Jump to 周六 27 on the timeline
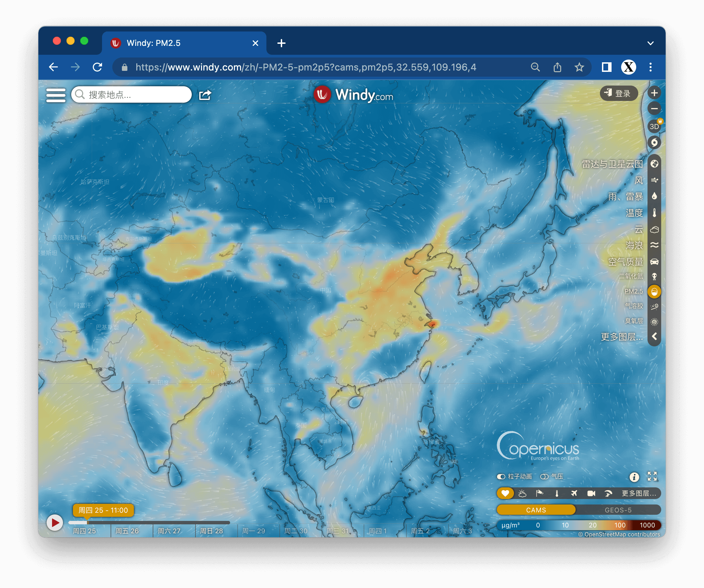704x588 pixels. click(169, 531)
